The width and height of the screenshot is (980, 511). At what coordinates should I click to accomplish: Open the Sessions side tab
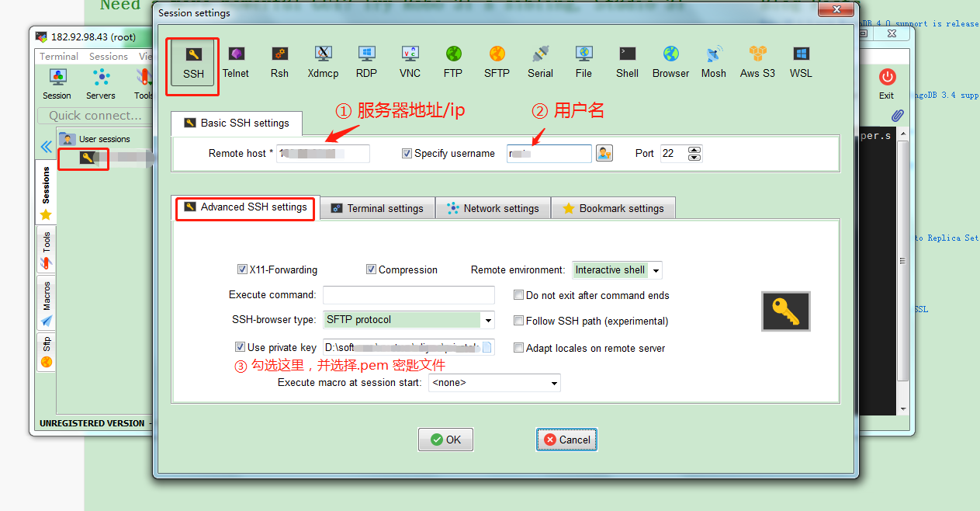click(x=46, y=192)
